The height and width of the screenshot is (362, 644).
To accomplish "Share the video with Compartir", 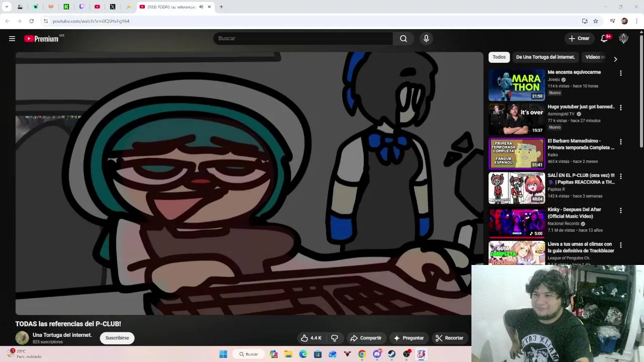I will click(x=366, y=338).
